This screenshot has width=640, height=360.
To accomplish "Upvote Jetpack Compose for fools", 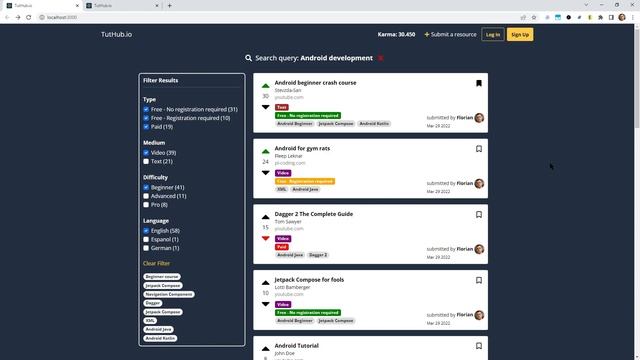I will click(265, 283).
